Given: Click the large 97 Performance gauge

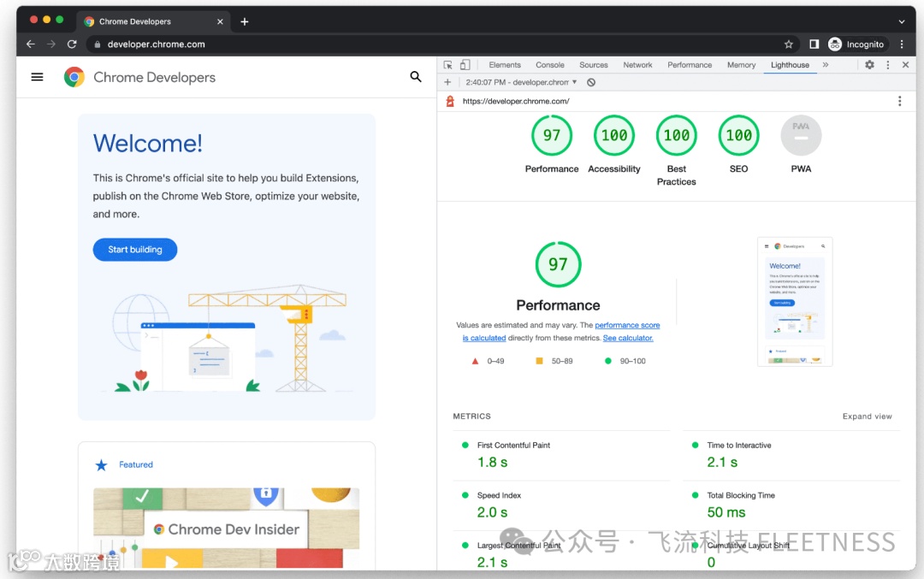Looking at the screenshot, I should 558,264.
